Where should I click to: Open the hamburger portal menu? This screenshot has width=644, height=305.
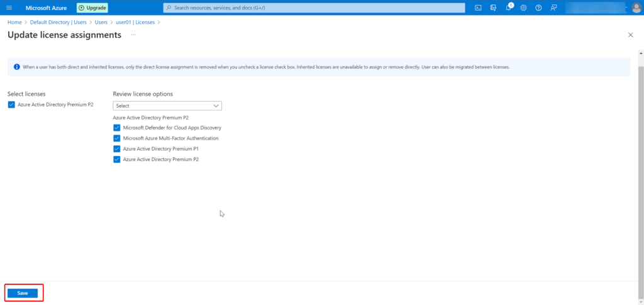click(9, 8)
